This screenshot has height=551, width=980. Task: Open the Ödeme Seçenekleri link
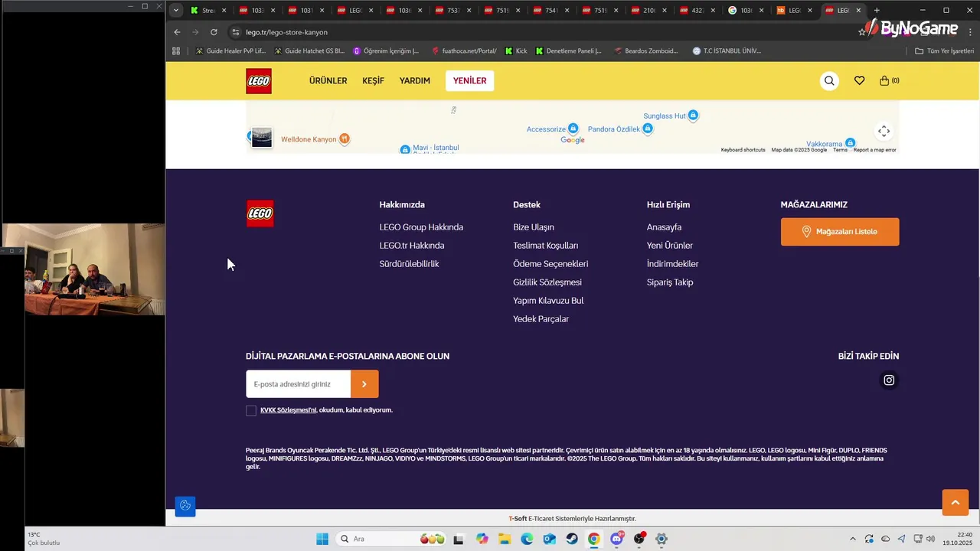point(550,264)
